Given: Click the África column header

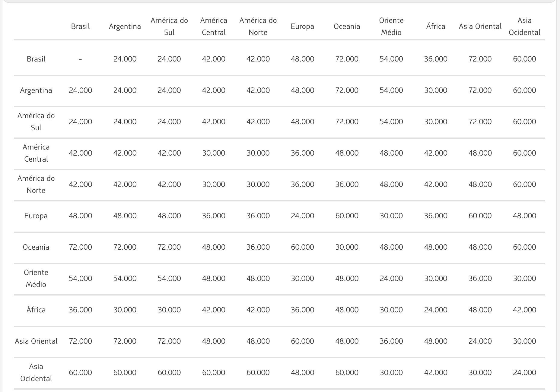Looking at the screenshot, I should tap(436, 26).
